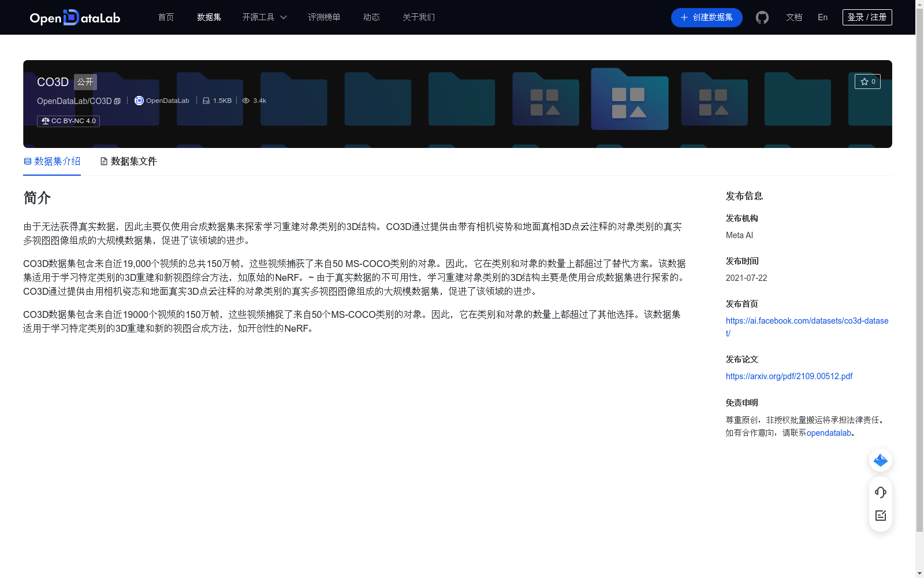Open the 数据集 navigation item
Screen dimensions: 924x578
[x=209, y=17]
